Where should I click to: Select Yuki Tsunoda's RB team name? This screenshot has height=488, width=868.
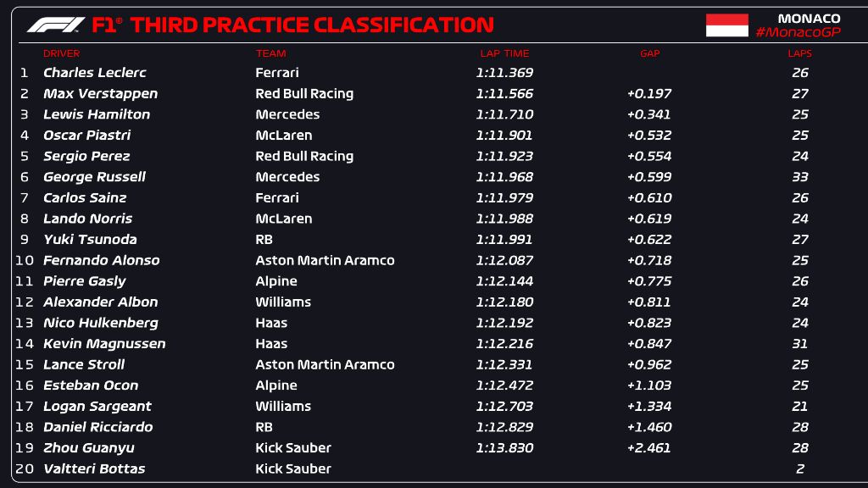(264, 240)
